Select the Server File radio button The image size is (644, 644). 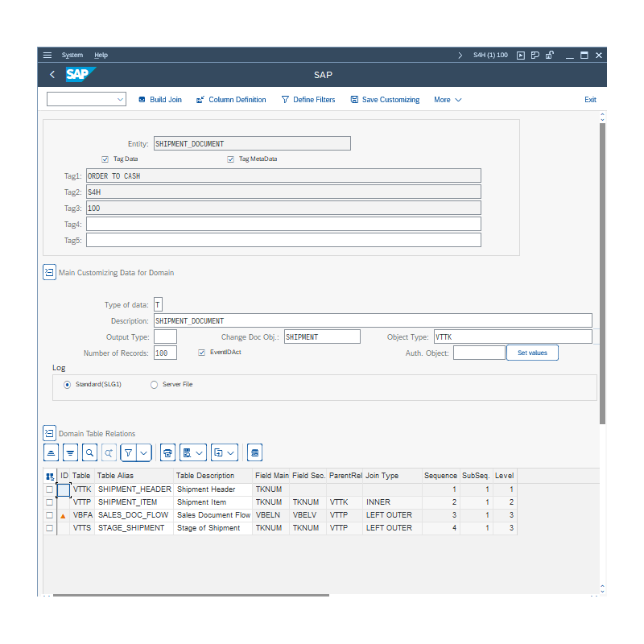(154, 384)
